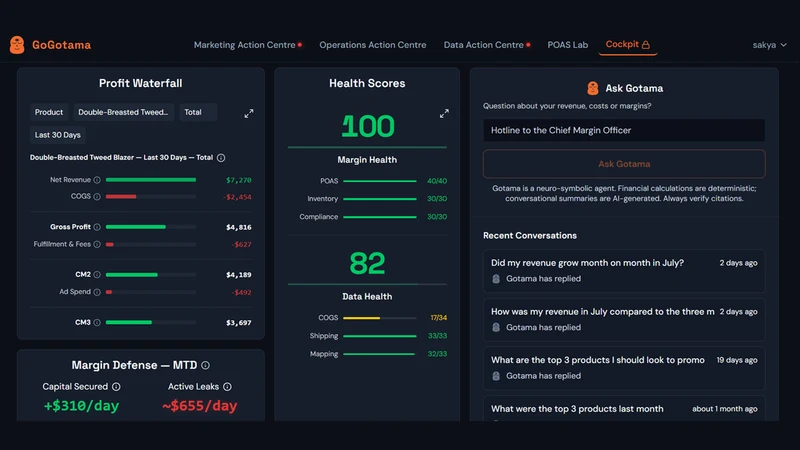Open the Product filter dropdown
Image resolution: width=800 pixels, height=450 pixels.
[49, 112]
